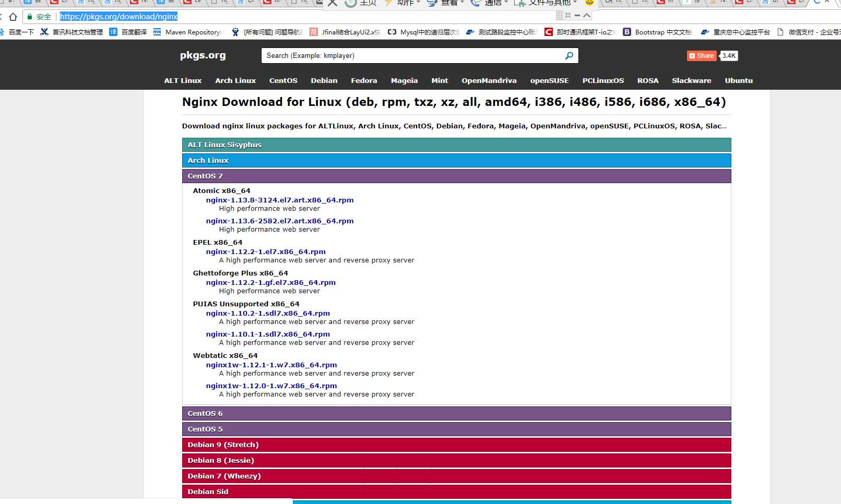Collapse the CentOS 7 section
The height and width of the screenshot is (504, 841).
(x=456, y=176)
